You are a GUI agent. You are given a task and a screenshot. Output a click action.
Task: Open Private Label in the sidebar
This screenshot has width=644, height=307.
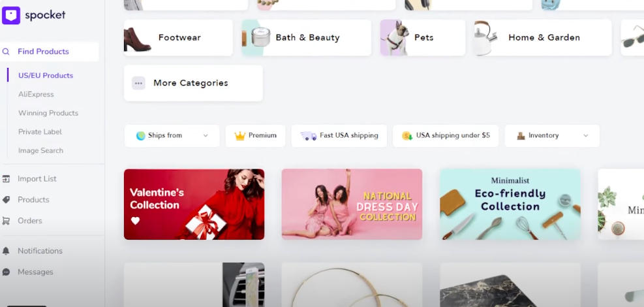tap(40, 132)
